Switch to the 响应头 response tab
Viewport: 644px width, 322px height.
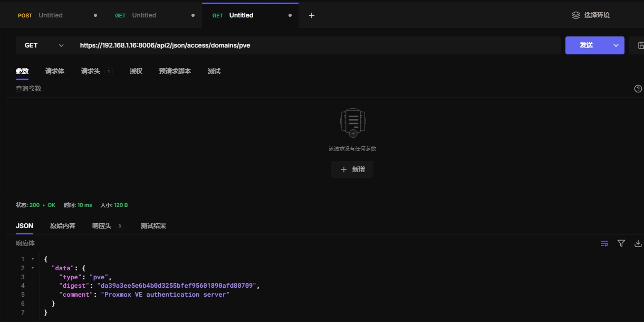tap(102, 226)
